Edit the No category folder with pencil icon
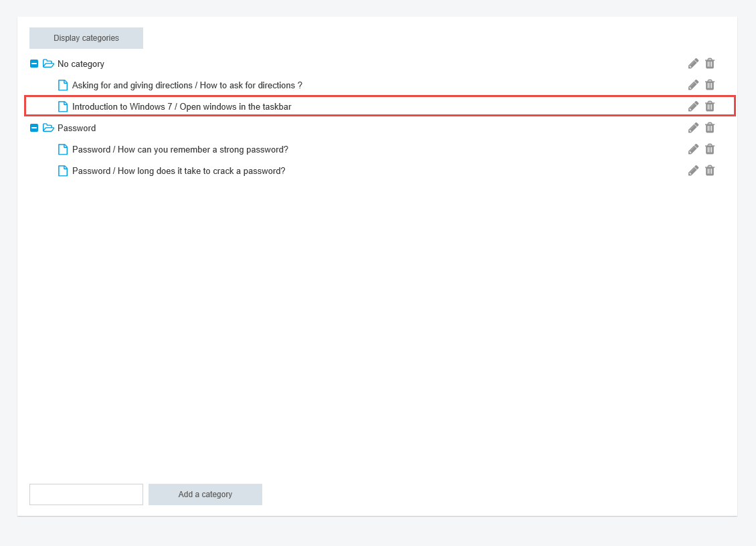This screenshot has width=756, height=546. pyautogui.click(x=693, y=64)
